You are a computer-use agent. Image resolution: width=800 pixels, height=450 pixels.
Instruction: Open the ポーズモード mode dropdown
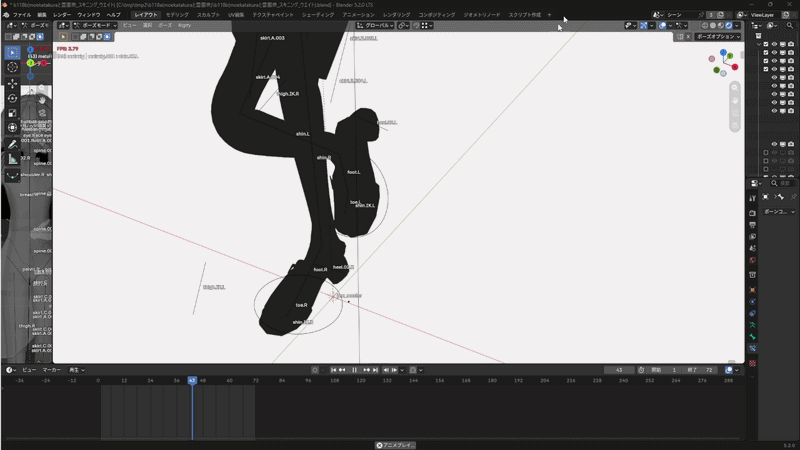(95, 26)
